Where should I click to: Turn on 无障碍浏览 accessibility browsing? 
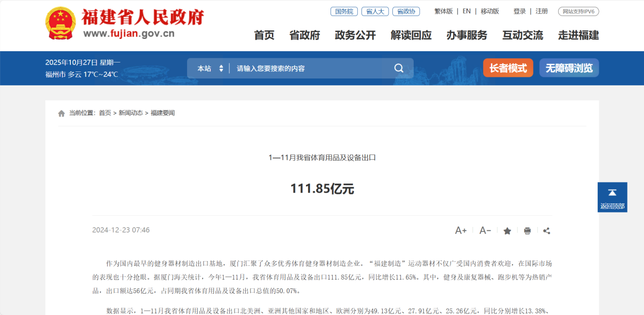(569, 68)
